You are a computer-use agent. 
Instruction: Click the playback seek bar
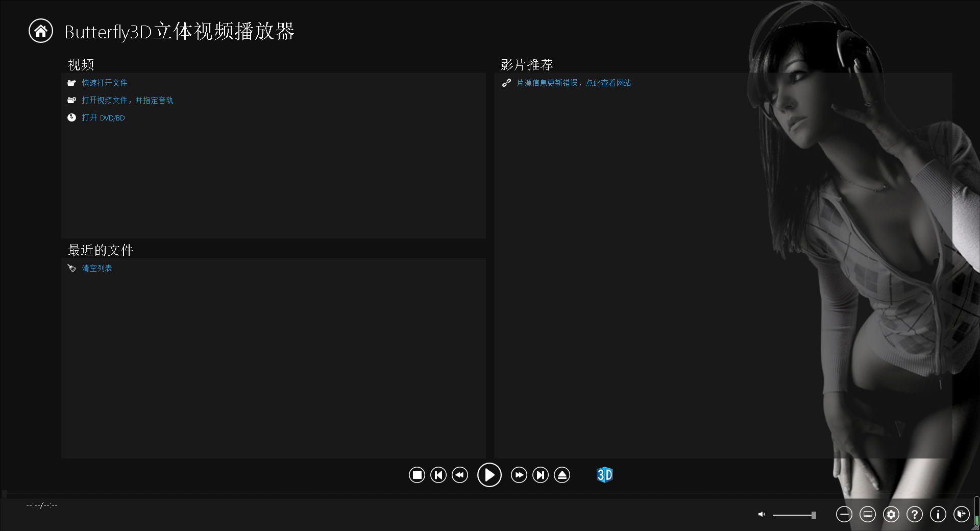click(490, 494)
